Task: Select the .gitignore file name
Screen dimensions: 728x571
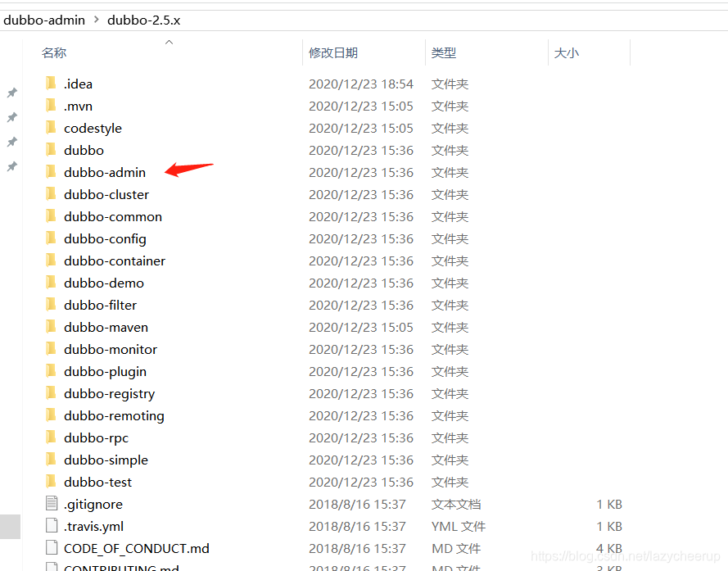Action: (x=93, y=505)
